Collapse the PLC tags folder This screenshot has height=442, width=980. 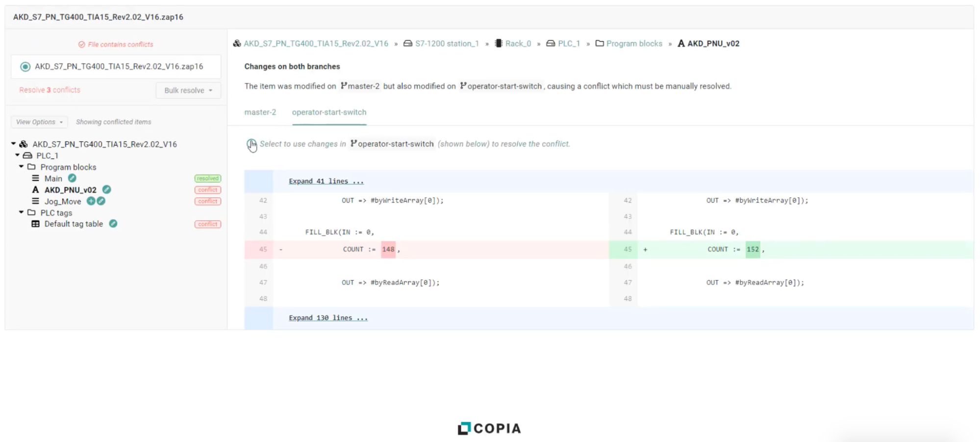[21, 212]
